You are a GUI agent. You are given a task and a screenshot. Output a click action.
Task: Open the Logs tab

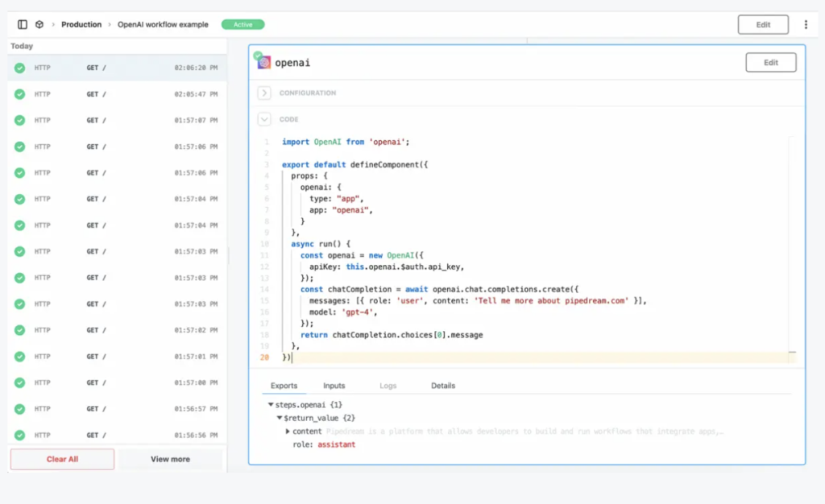(x=388, y=386)
